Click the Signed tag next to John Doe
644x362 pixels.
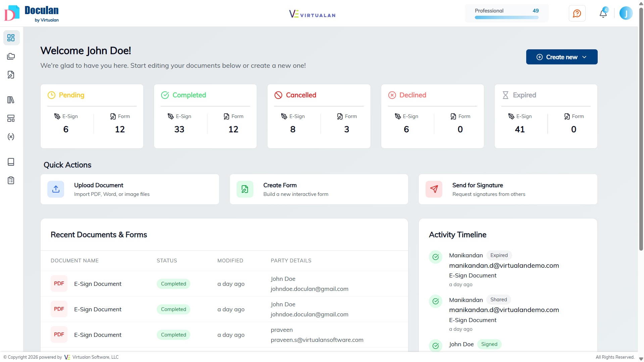point(489,344)
